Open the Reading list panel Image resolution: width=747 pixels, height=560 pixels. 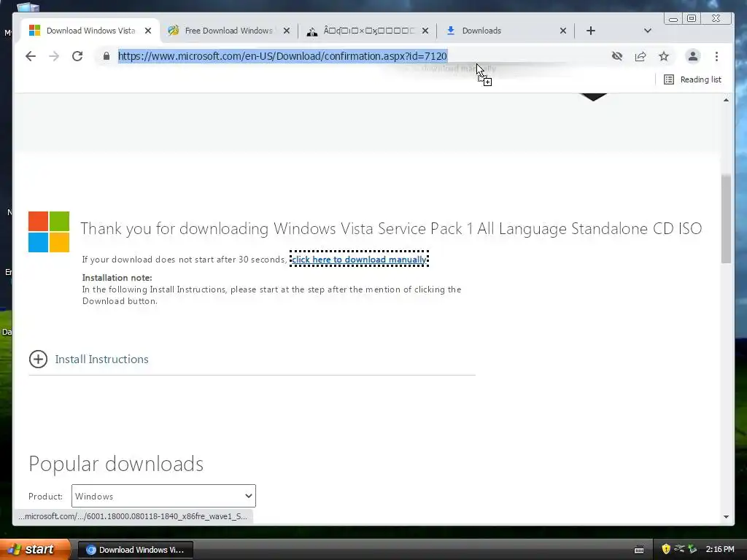pos(692,79)
